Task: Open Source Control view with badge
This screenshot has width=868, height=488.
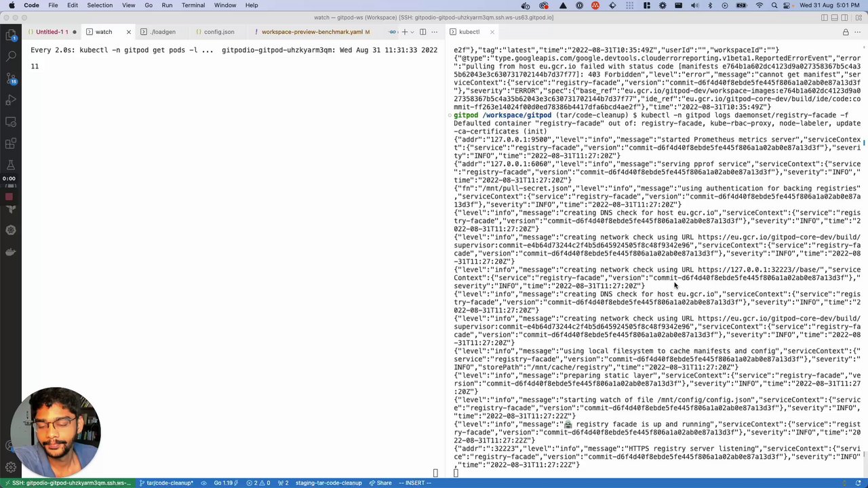Action: pyautogui.click(x=10, y=78)
